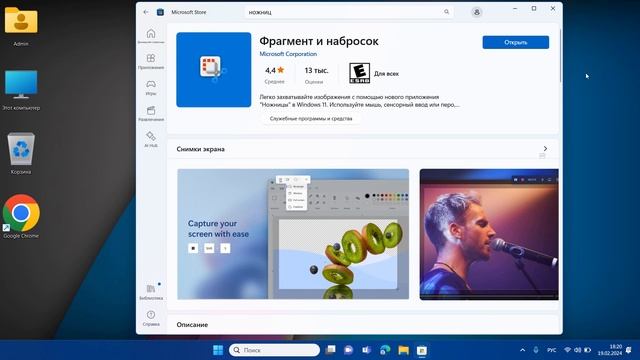Viewport: 640px width, 360px height.
Task: Open the Игры section in the sidebar
Action: pos(151,87)
